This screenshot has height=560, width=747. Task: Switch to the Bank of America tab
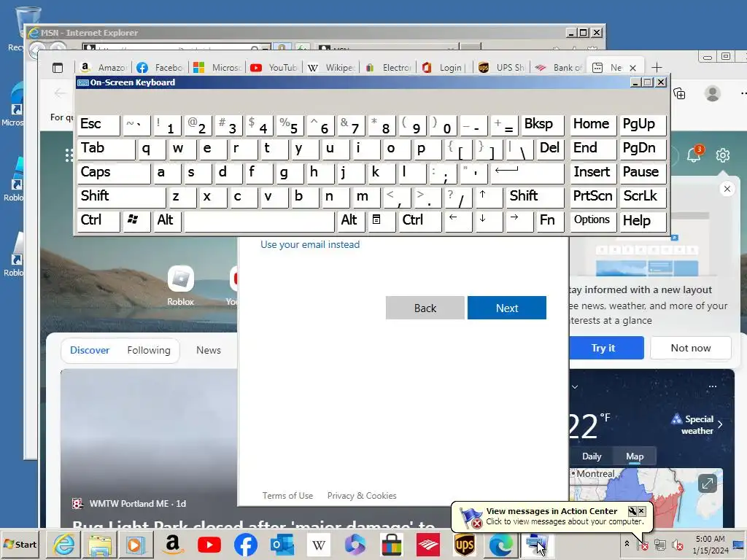pyautogui.click(x=558, y=68)
